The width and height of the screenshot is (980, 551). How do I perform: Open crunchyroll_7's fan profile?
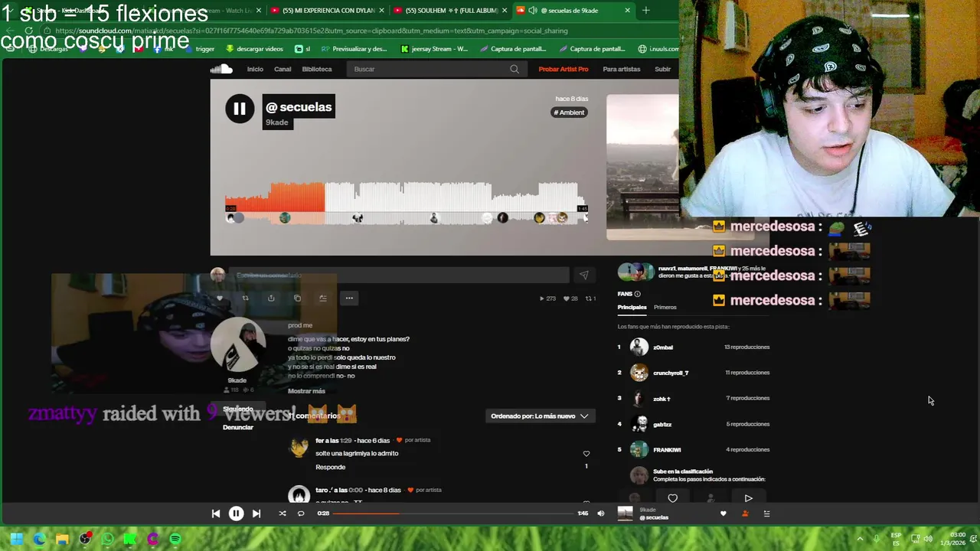(671, 373)
